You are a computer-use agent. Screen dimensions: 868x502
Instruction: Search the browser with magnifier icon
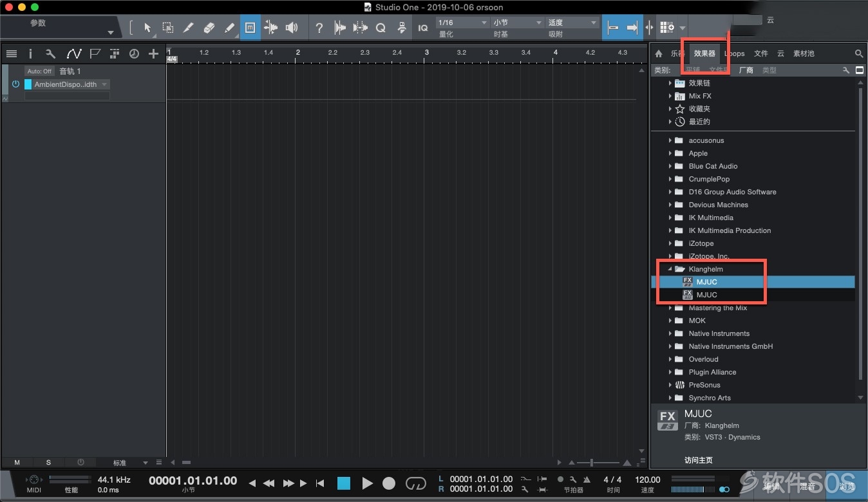coord(859,53)
